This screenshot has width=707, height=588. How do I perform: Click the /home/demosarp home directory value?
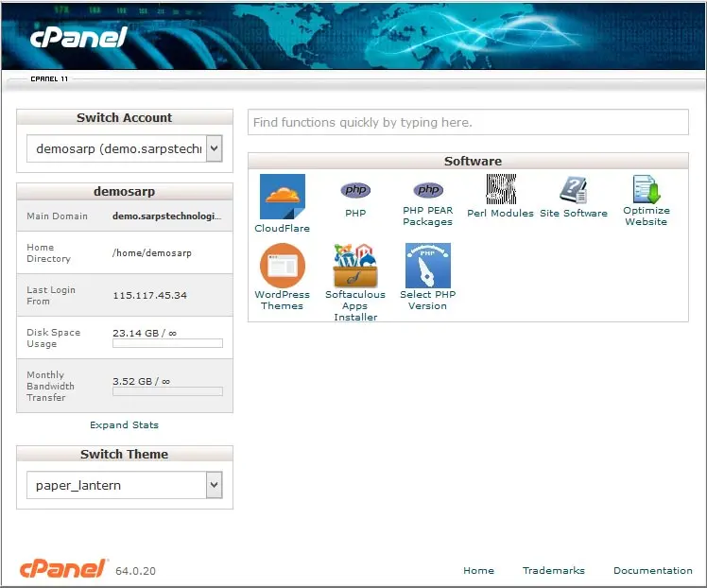pyautogui.click(x=152, y=253)
